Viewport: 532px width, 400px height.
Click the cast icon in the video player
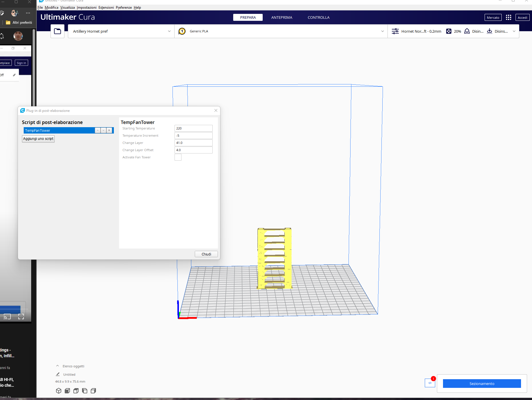point(7,316)
